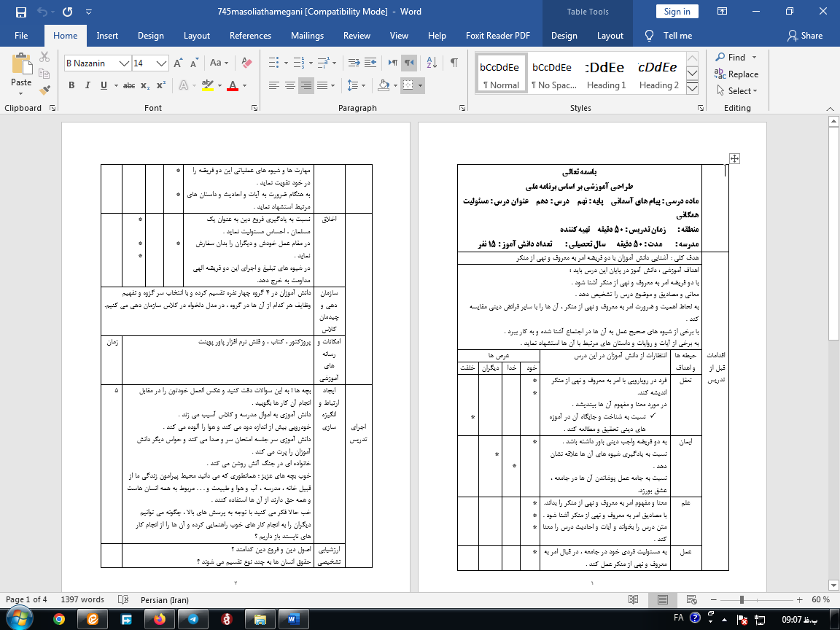Click the Sign in button
Screen dimensions: 840x630
pos(677,12)
